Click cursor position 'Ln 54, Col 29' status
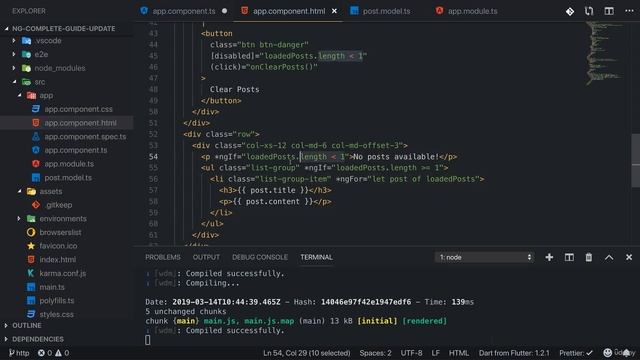 point(307,353)
